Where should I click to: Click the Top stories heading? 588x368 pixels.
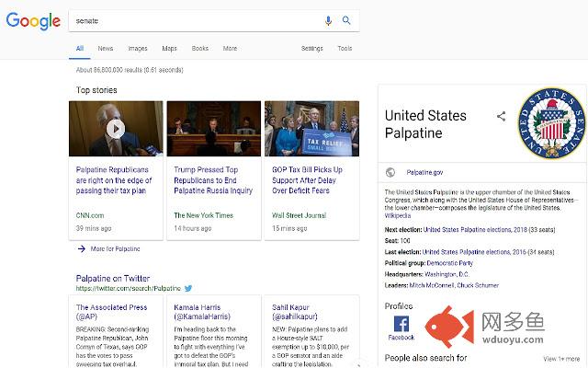tap(96, 90)
